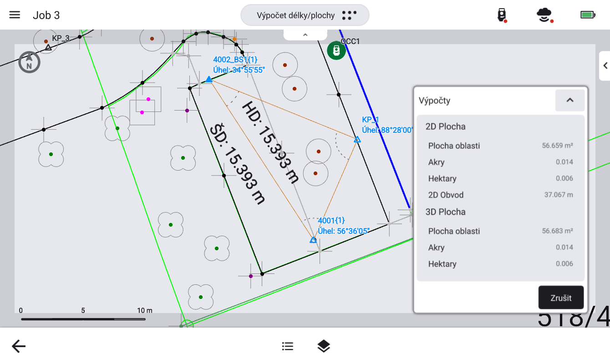Viewport: 610px width, 364px height.
Task: Open the Výpočet délky/plochy tool selector
Action: [x=305, y=15]
